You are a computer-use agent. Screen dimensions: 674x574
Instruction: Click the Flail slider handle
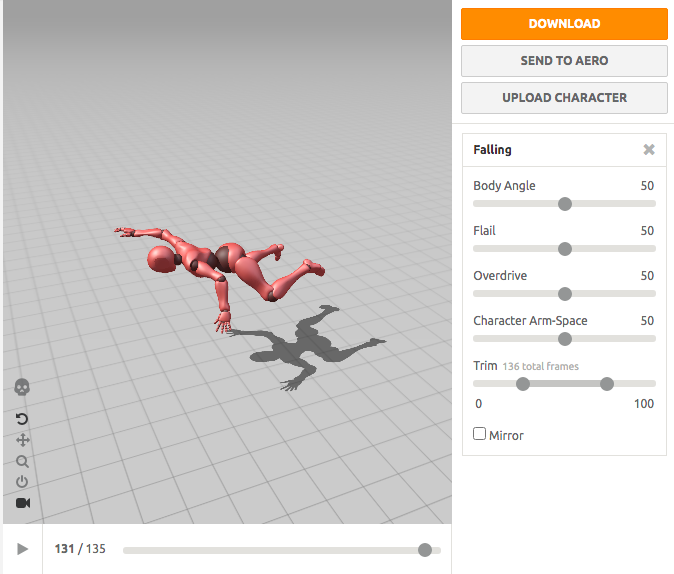pos(565,249)
